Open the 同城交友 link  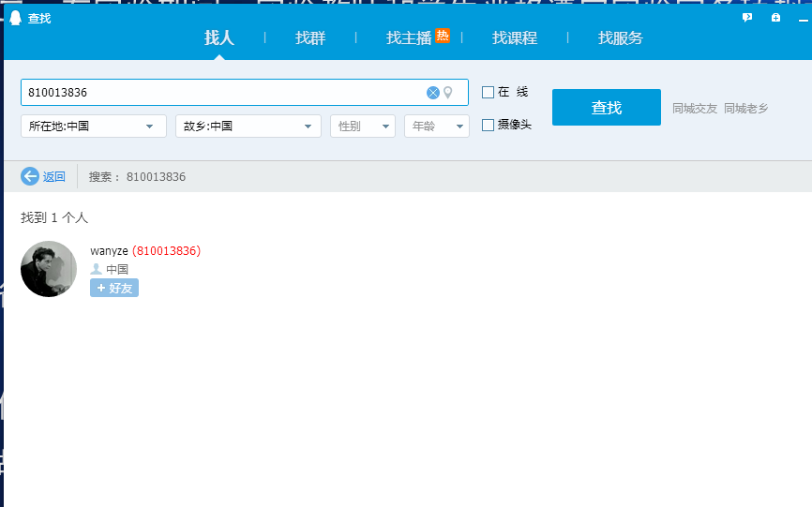(x=695, y=109)
